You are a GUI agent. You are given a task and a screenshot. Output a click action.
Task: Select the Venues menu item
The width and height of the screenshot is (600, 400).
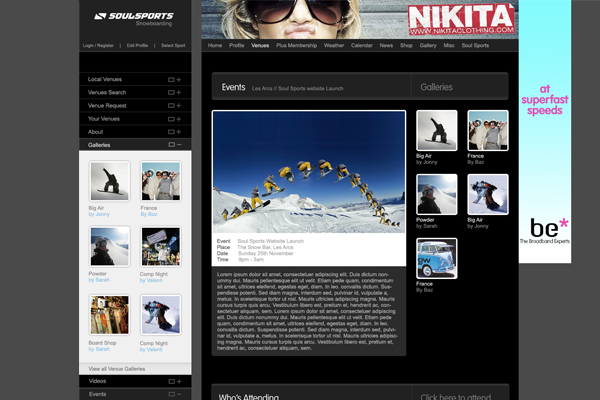coord(260,46)
